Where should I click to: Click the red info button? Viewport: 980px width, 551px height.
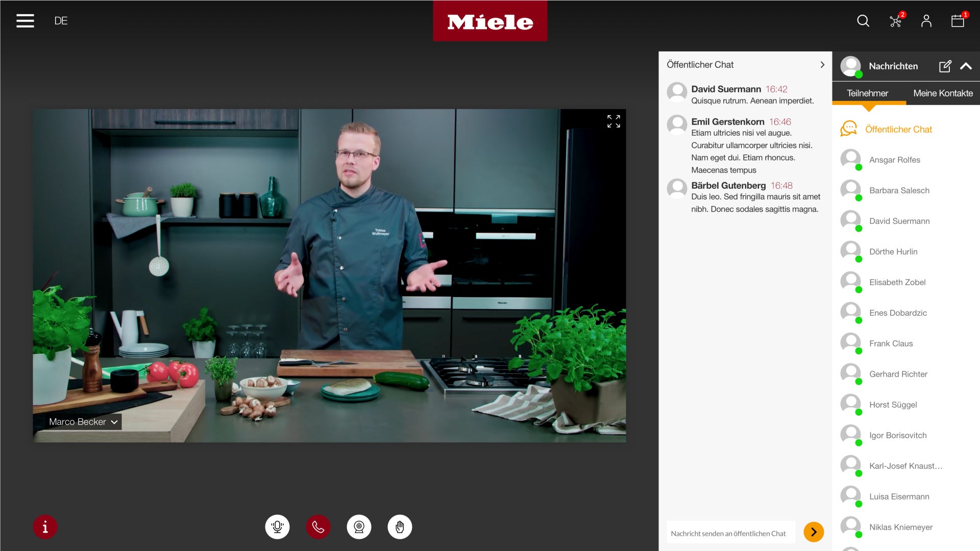pyautogui.click(x=45, y=527)
